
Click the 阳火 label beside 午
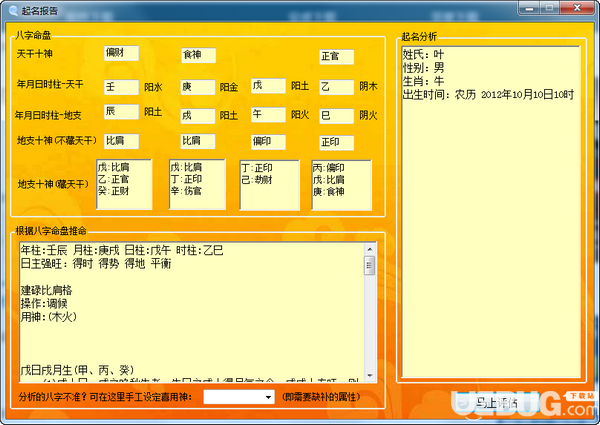300,115
